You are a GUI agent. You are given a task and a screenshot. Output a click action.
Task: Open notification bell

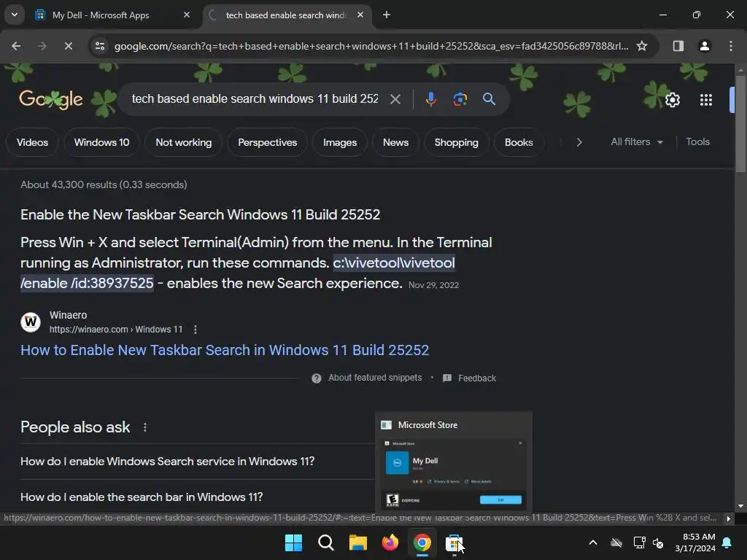[727, 542]
